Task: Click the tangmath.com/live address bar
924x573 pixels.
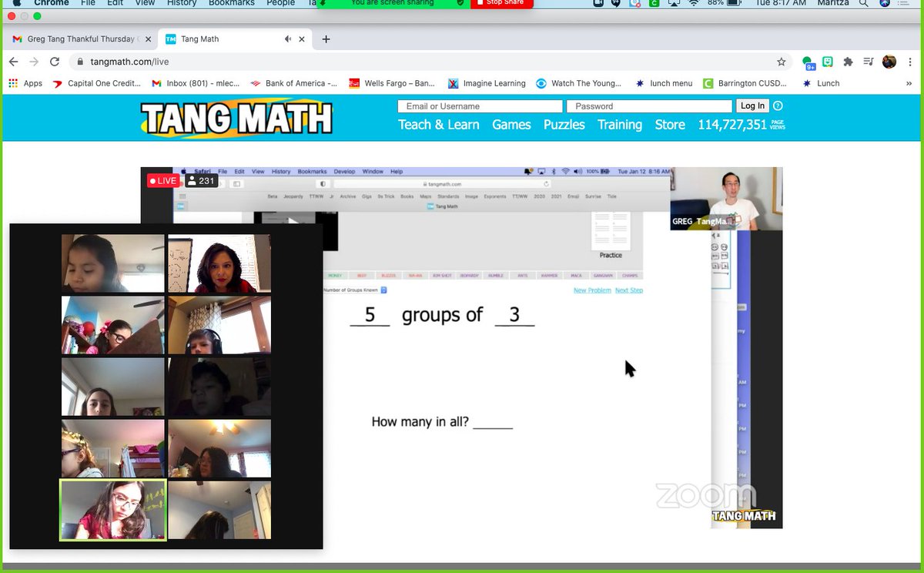Action: [x=431, y=62]
